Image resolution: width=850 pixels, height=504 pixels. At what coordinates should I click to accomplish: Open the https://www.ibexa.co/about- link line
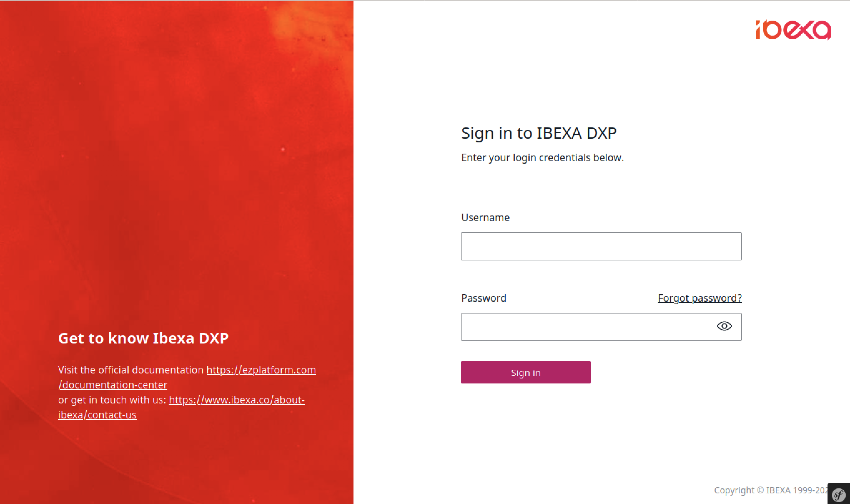(x=237, y=400)
